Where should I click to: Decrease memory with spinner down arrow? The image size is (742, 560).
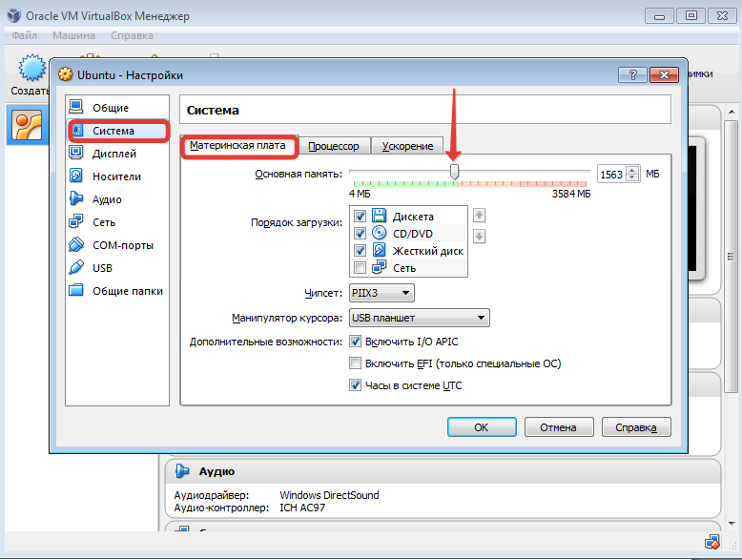coord(632,177)
